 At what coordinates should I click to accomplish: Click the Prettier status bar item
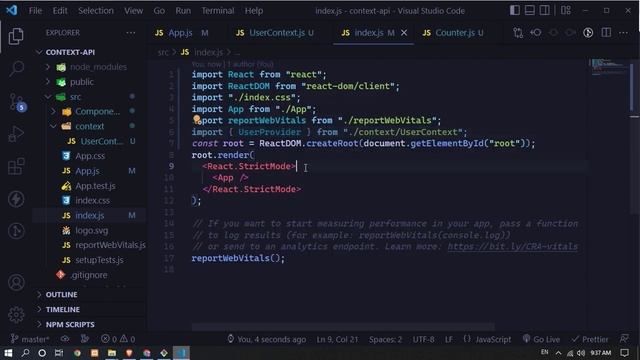pyautogui.click(x=590, y=339)
